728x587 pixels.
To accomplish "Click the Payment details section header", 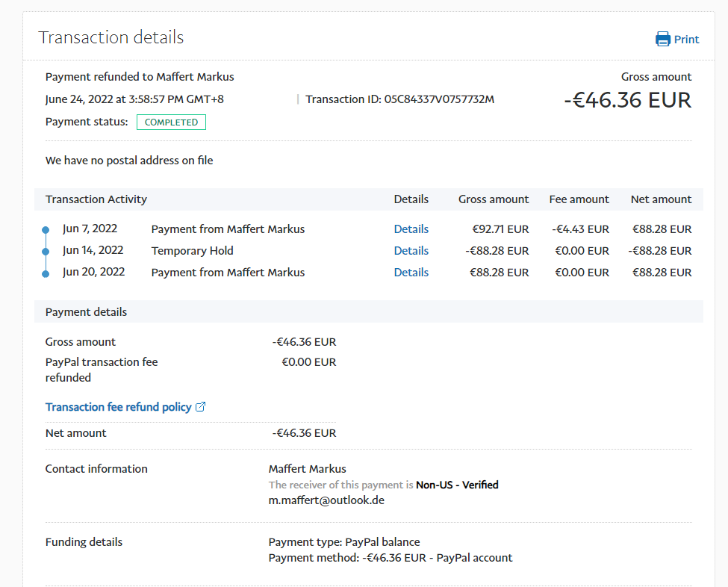I will (86, 312).
